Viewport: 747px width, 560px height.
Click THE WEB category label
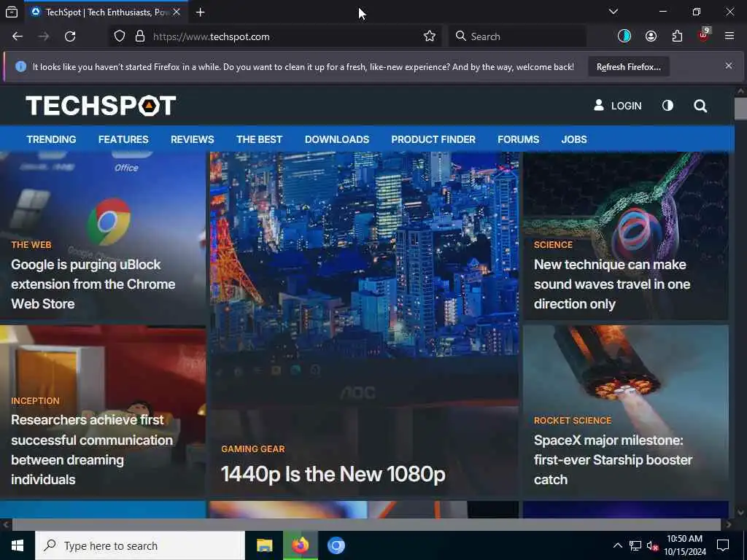pos(31,245)
